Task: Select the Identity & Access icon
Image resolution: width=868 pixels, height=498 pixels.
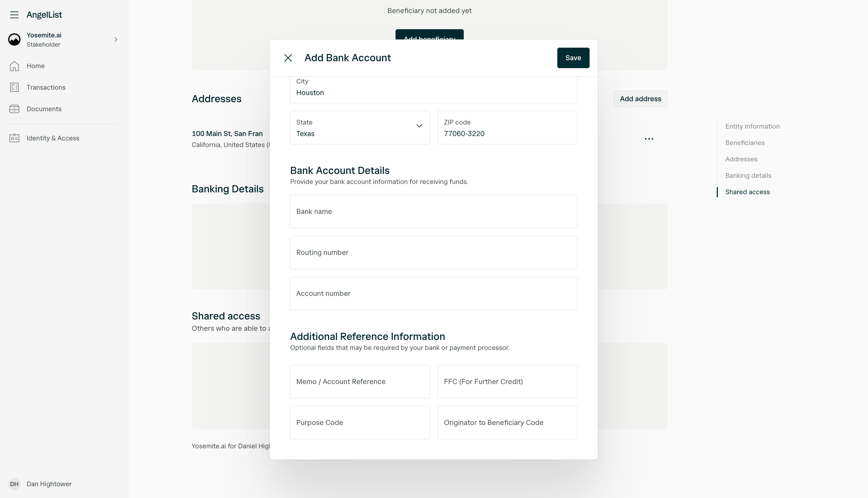Action: point(14,138)
